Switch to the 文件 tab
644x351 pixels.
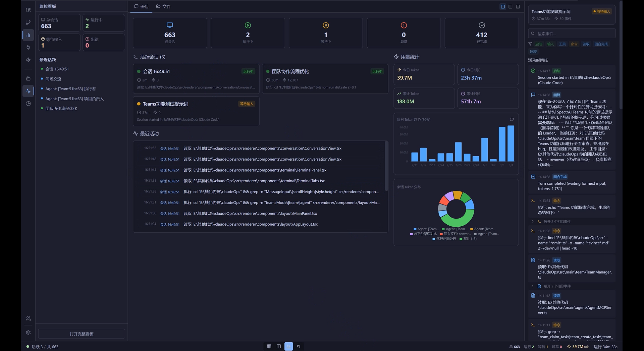(163, 7)
